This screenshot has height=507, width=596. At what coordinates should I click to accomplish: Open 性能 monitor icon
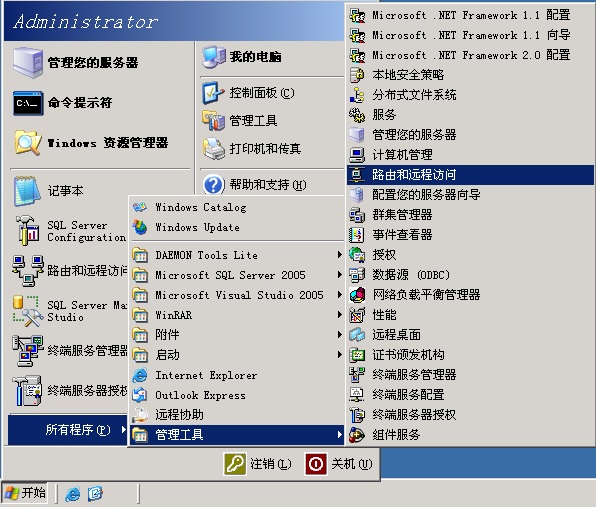coord(357,315)
